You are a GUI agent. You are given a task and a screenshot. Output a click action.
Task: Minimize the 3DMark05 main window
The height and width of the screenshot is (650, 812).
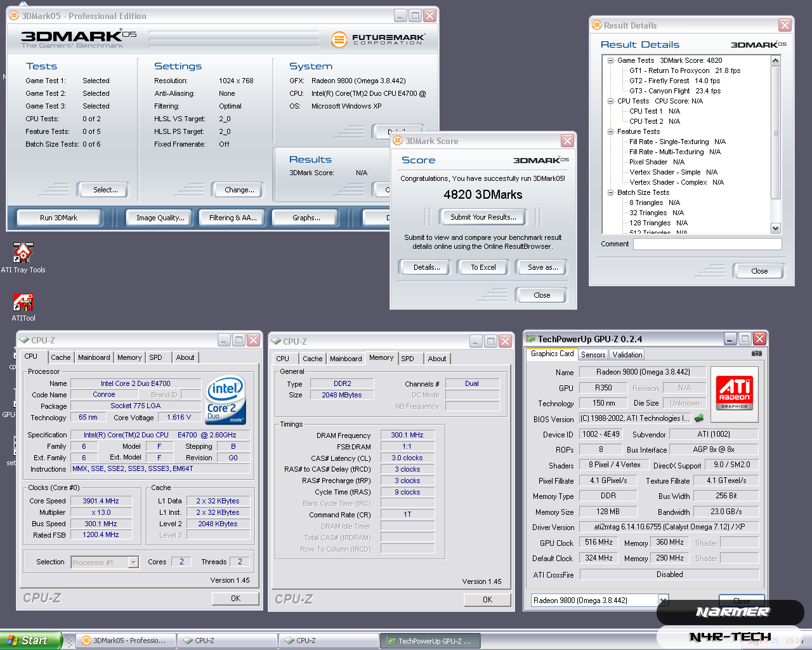[x=400, y=16]
